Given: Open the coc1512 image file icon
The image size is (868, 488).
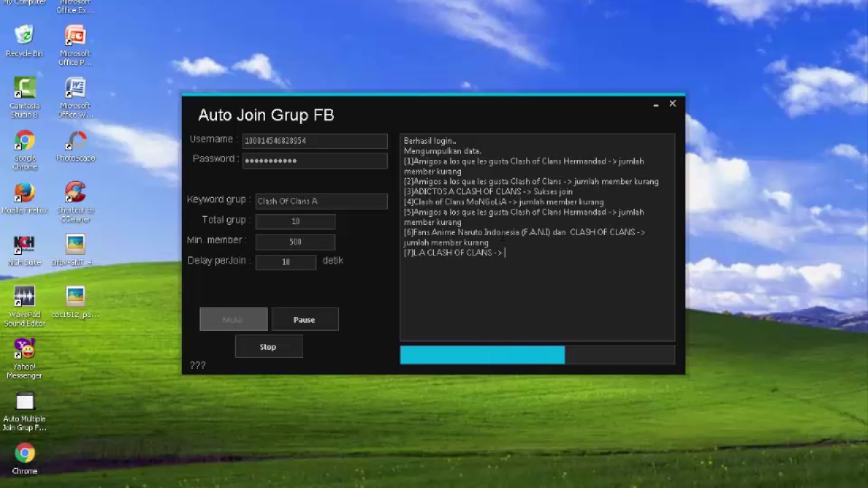Looking at the screenshot, I should (x=75, y=302).
